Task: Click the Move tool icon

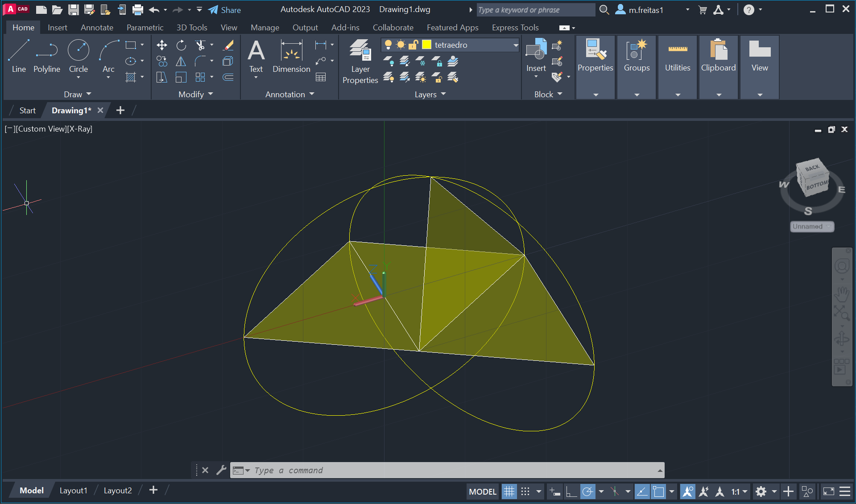Action: [161, 45]
